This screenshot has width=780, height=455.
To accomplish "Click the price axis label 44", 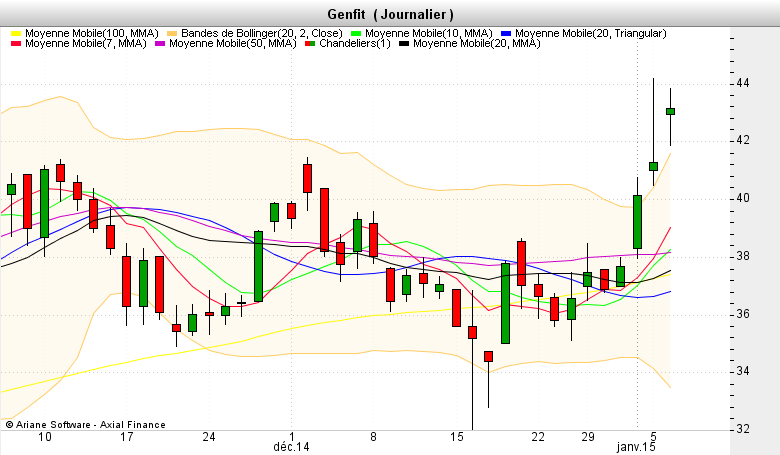I will click(743, 83).
